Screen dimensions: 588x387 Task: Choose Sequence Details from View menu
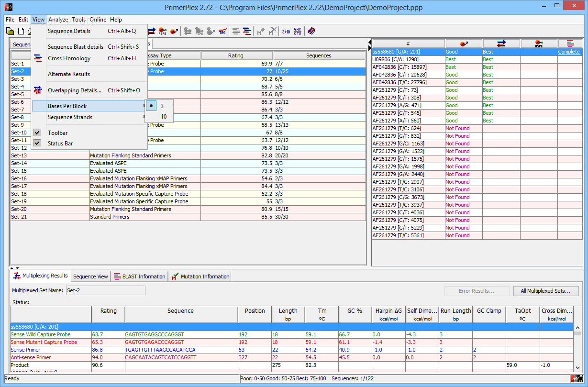89,31
